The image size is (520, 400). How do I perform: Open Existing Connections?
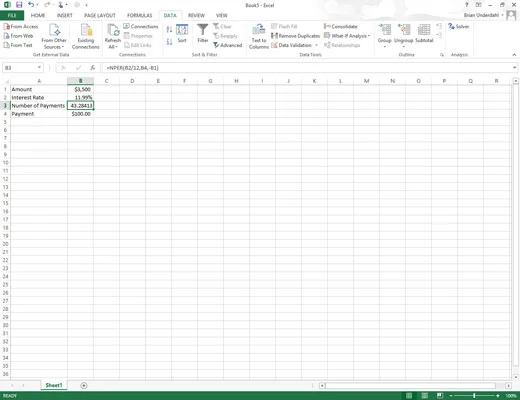tap(86, 36)
